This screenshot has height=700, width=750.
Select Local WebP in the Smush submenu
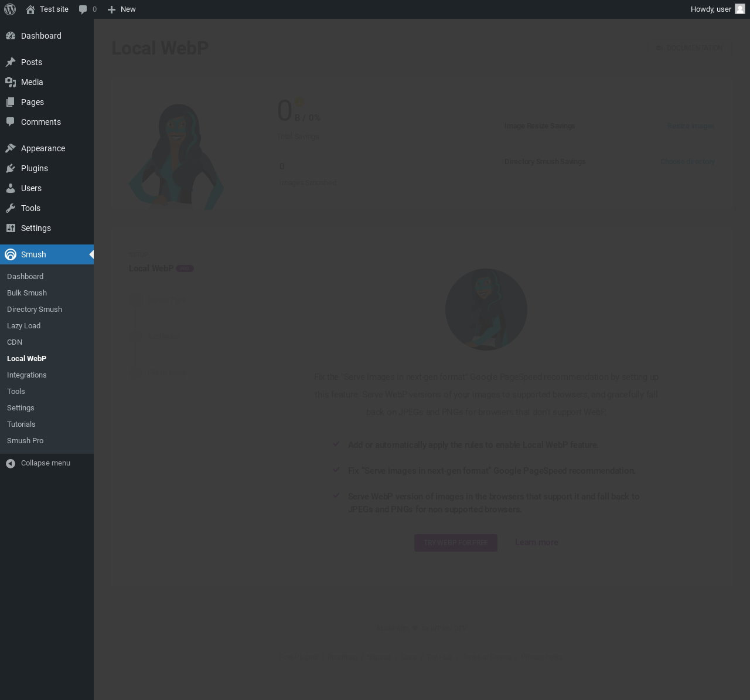click(x=27, y=359)
